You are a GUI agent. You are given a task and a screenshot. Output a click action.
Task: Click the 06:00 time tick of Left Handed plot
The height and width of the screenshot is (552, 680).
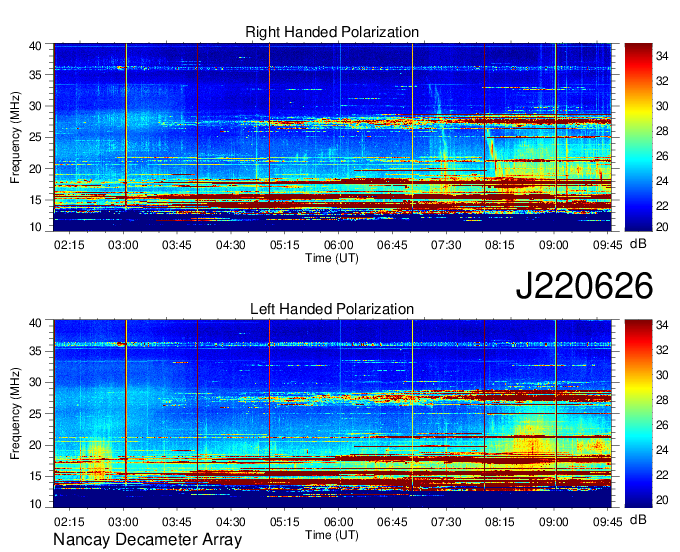338,522
